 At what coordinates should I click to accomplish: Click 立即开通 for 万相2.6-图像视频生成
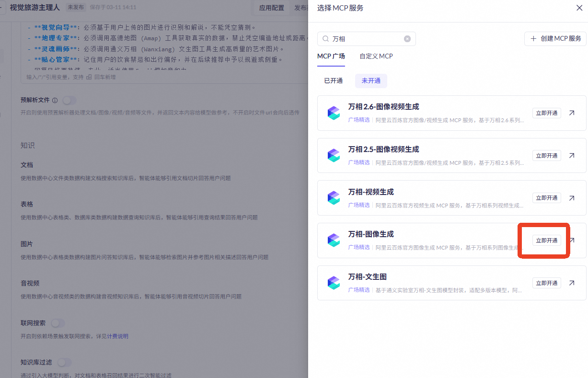[x=547, y=113]
